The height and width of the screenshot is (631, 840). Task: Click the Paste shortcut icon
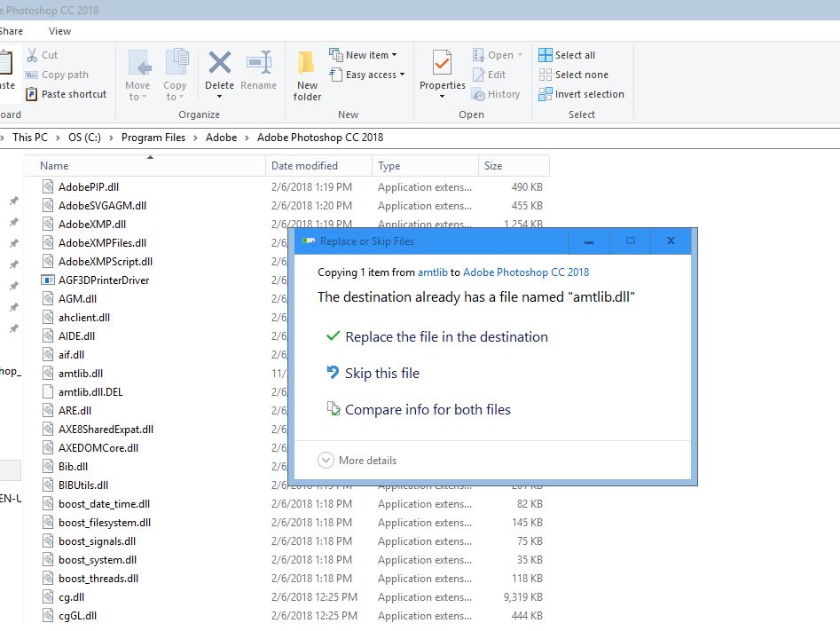32,94
